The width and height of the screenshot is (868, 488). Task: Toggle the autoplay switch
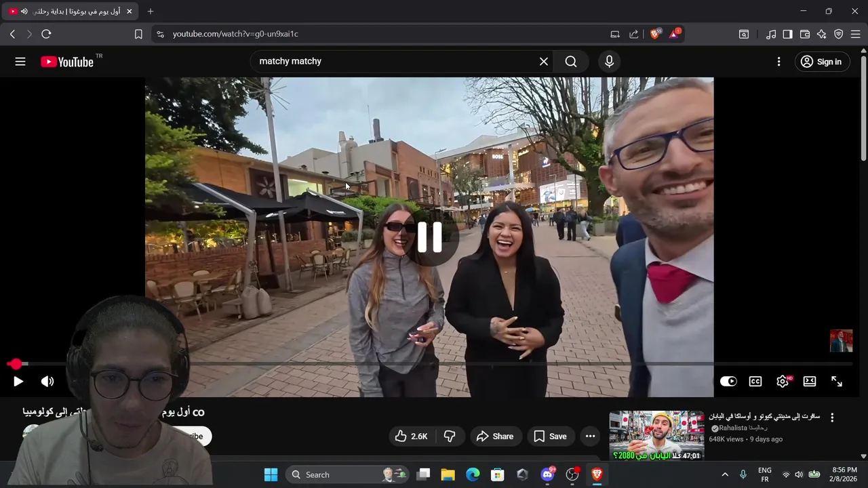(728, 382)
